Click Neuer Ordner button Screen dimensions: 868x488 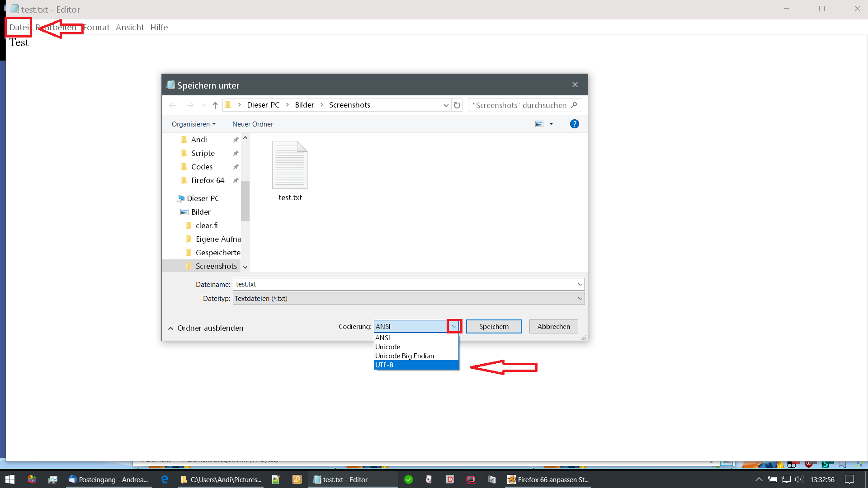pyautogui.click(x=252, y=124)
